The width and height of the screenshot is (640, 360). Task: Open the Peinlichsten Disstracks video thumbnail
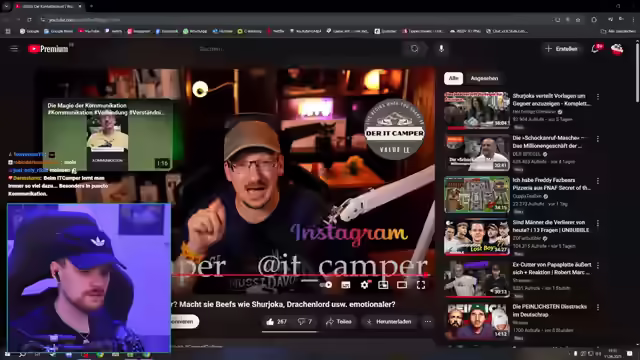pos(477,321)
